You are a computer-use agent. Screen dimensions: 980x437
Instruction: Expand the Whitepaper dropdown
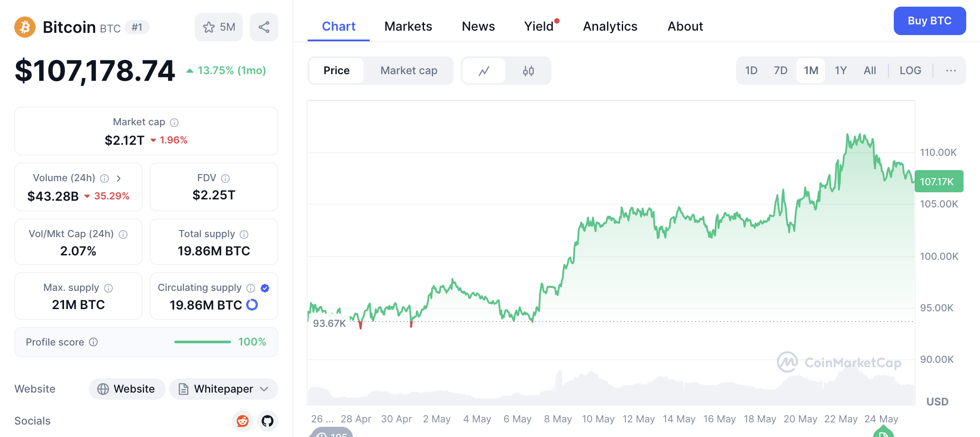click(x=224, y=389)
